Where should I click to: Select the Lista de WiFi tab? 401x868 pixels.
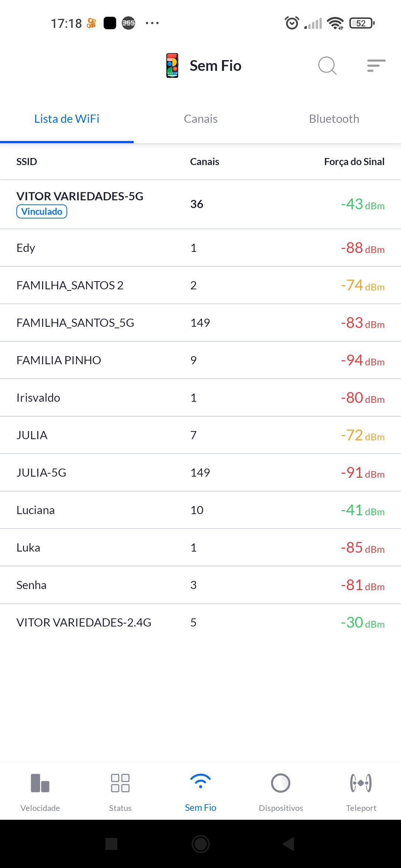(67, 119)
